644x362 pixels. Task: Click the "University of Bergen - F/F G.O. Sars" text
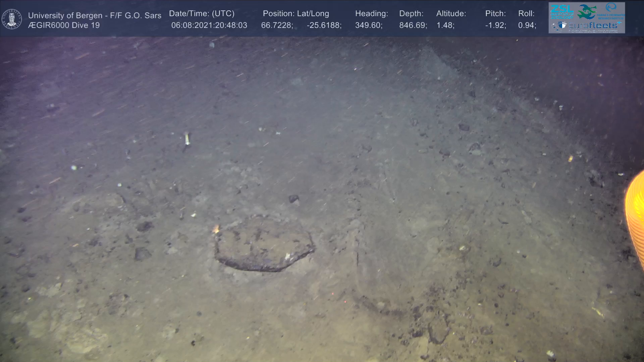[95, 15]
